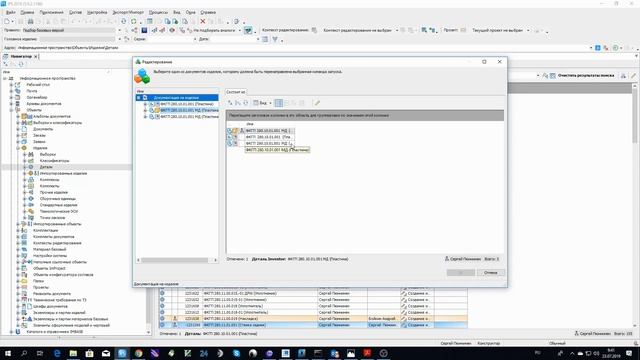Open the Правило combo box dropdown
The height and width of the screenshot is (360, 640).
tap(119, 30)
